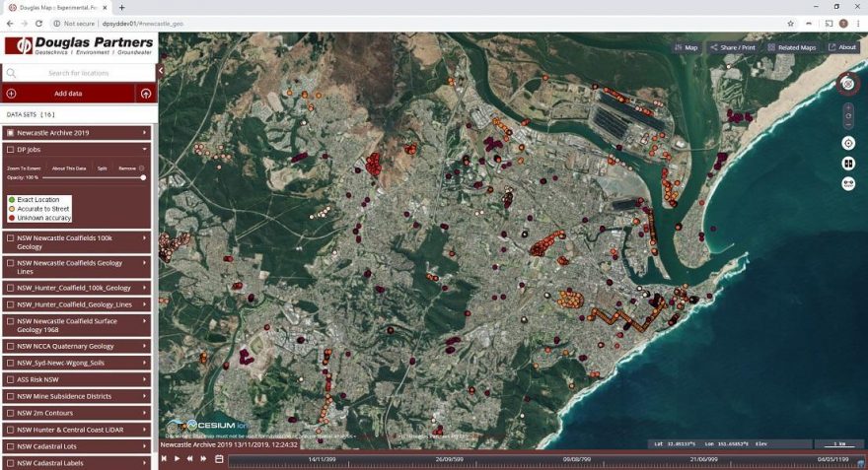868x470 pixels.
Task: Zoom out with the map minus button
Action: [x=848, y=125]
